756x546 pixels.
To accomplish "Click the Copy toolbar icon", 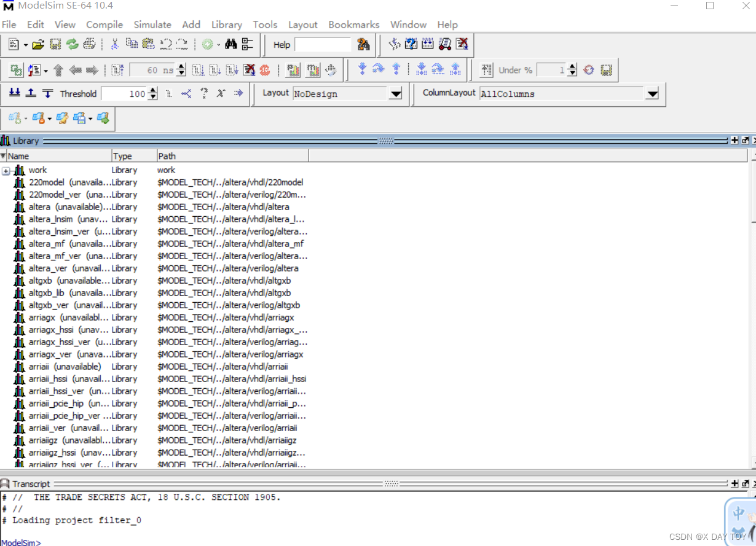I will coord(132,44).
